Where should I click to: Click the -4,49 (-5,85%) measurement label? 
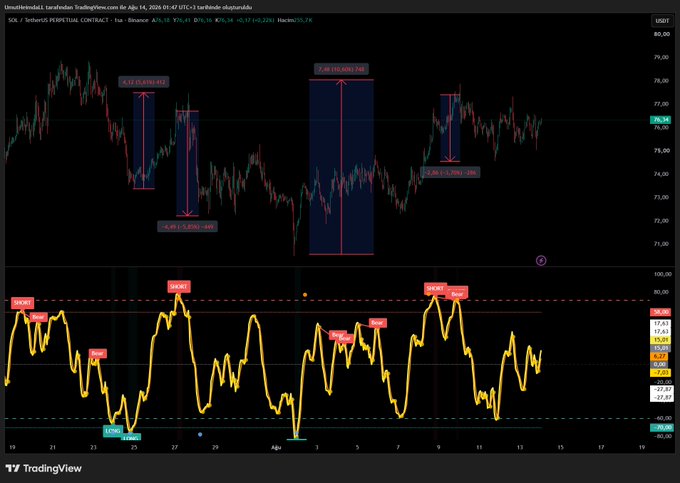point(187,226)
